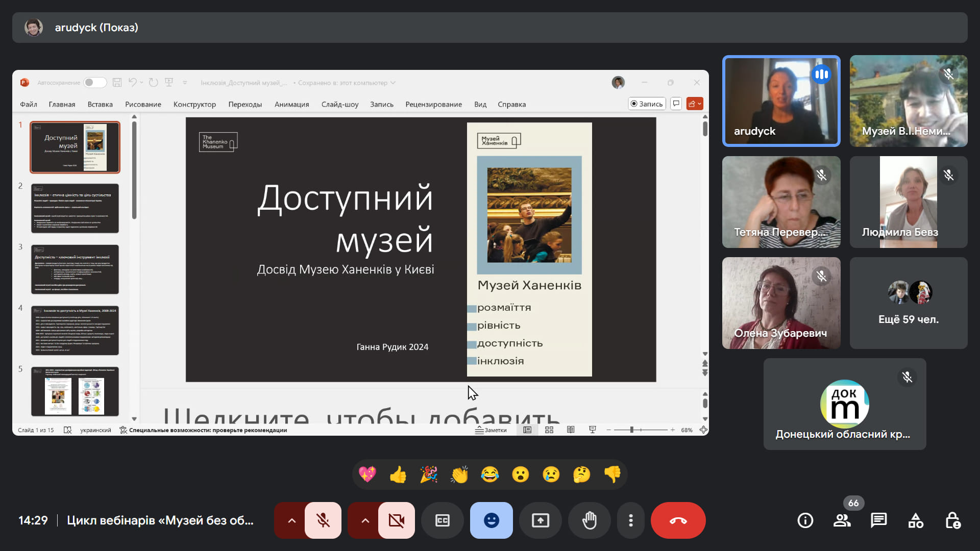The image size is (980, 551).
Task: Switch to reading view icon
Action: [x=571, y=430]
